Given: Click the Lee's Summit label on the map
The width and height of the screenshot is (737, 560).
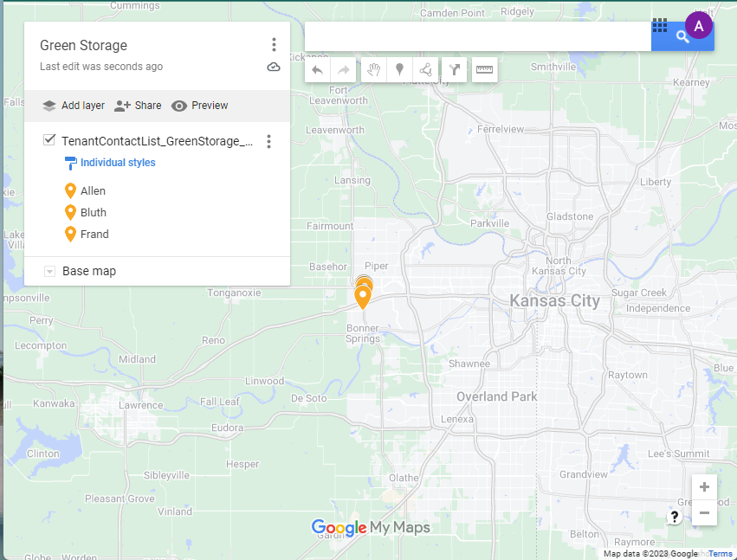Looking at the screenshot, I should 678,454.
